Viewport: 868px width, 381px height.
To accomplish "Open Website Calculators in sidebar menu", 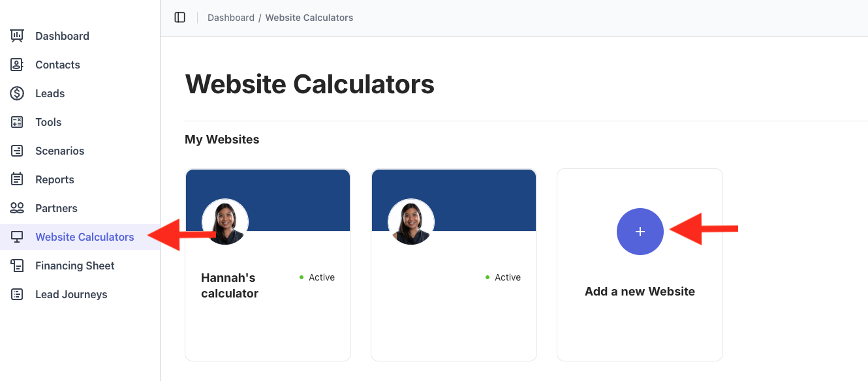I will pos(84,237).
